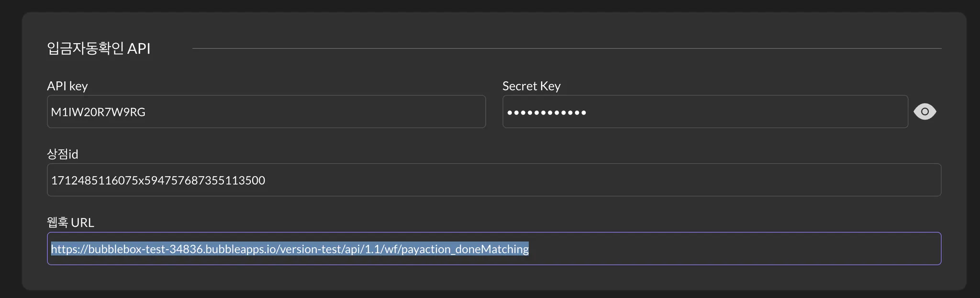980x298 pixels.
Task: Click the 1712485116075x594757687355113500 value
Action: [x=158, y=181]
